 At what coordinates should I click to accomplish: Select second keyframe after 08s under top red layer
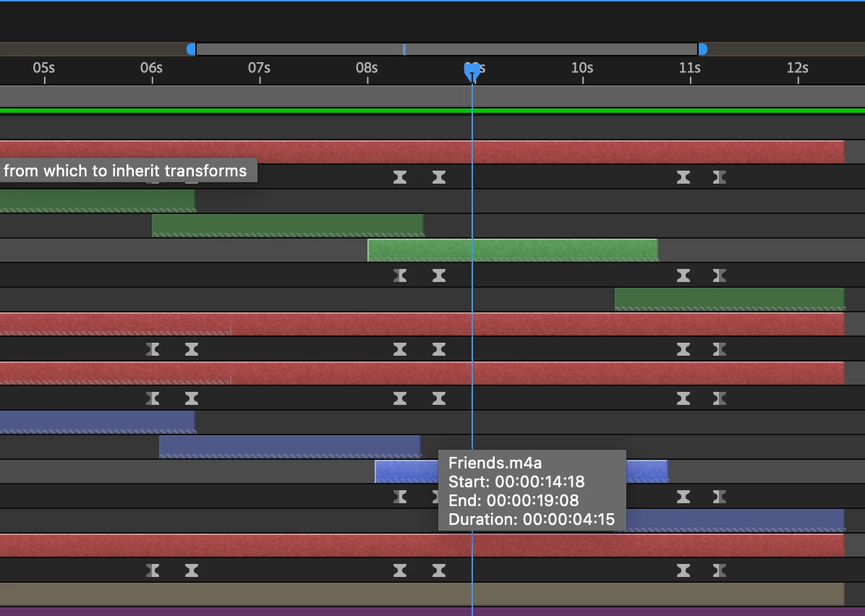pyautogui.click(x=439, y=177)
